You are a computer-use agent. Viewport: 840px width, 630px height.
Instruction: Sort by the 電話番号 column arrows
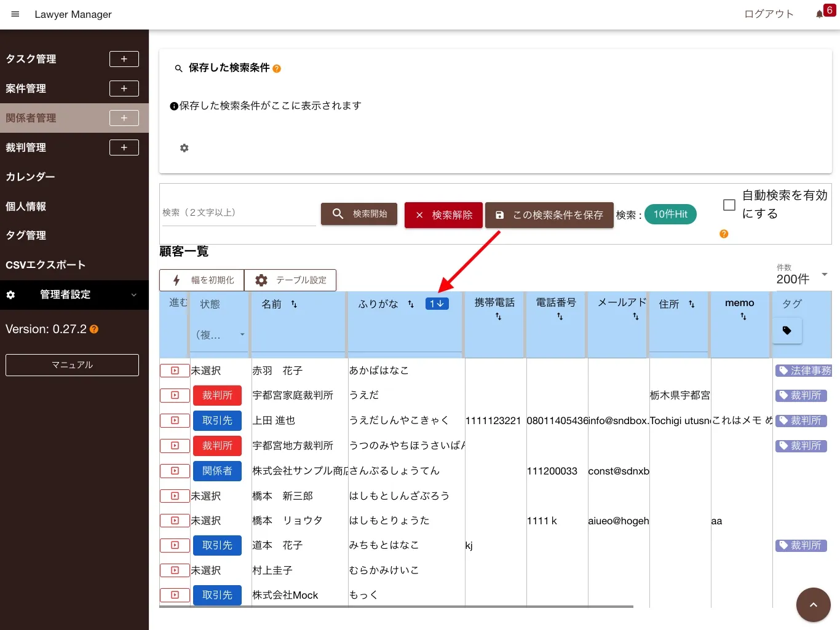tap(560, 317)
